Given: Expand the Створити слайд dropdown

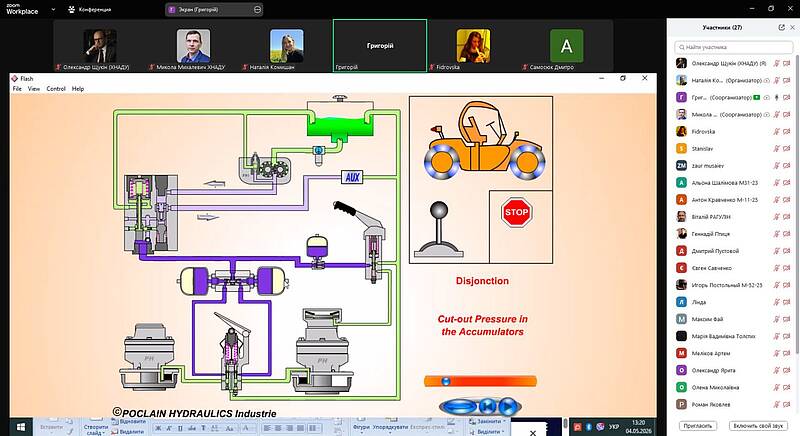Looking at the screenshot, I should coord(95,429).
